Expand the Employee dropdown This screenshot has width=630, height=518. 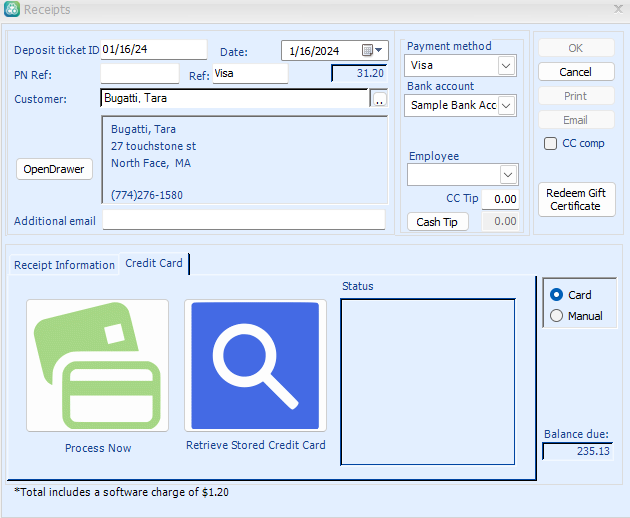tap(508, 174)
